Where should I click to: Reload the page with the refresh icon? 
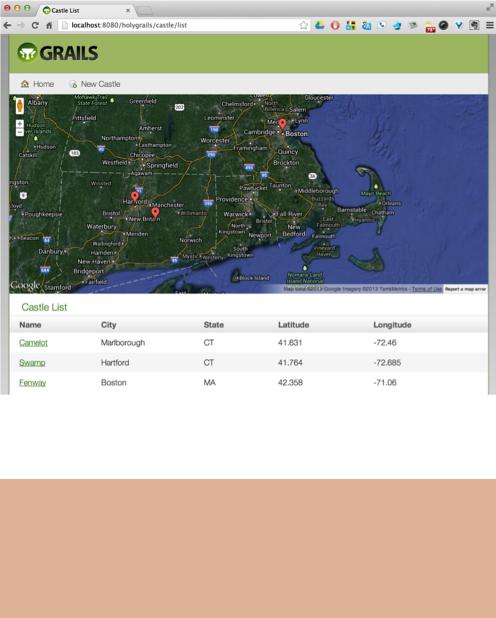(35, 25)
